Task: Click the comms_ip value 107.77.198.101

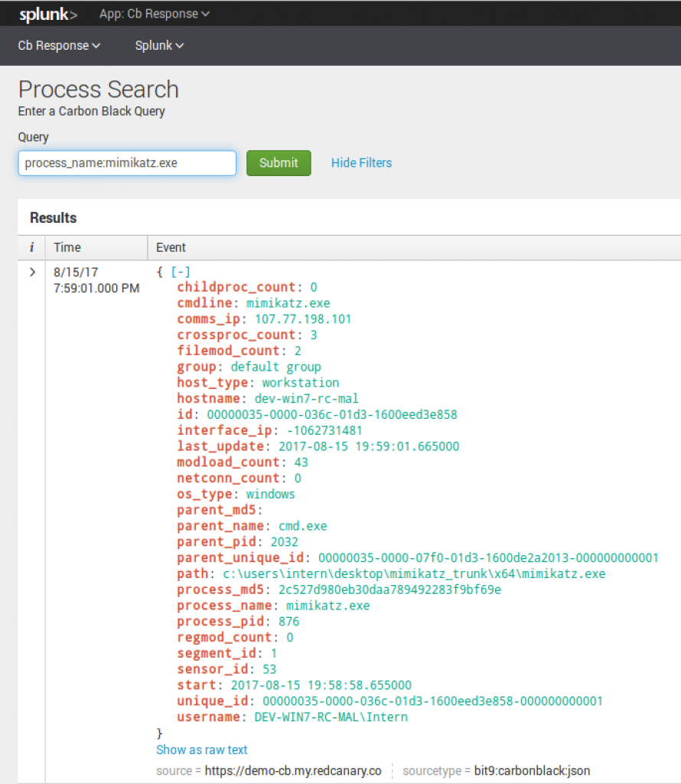Action: pos(303,319)
